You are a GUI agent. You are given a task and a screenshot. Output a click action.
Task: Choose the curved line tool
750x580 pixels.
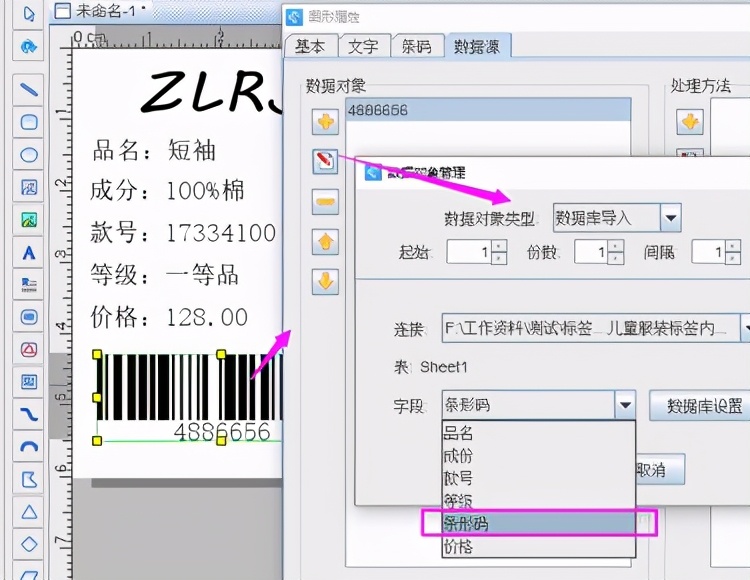coord(29,415)
